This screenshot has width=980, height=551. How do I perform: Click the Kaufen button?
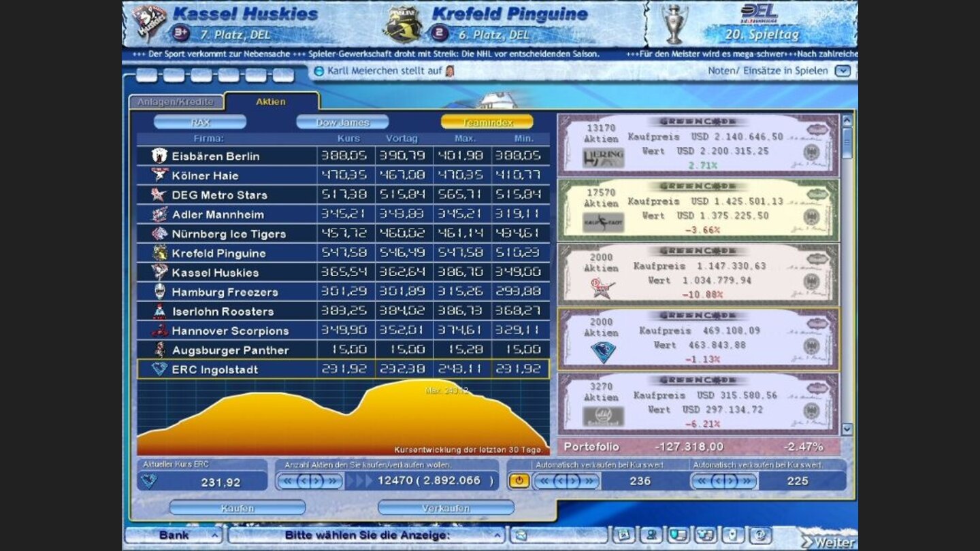pos(238,508)
